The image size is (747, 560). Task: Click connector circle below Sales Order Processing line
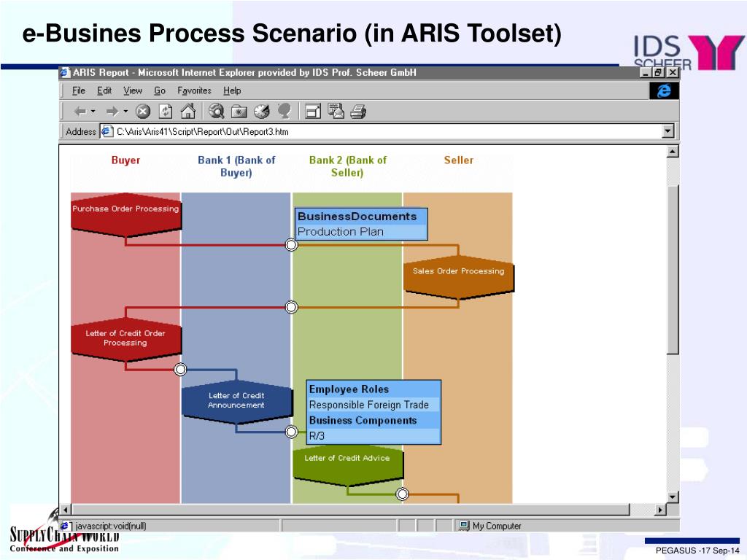click(x=292, y=307)
